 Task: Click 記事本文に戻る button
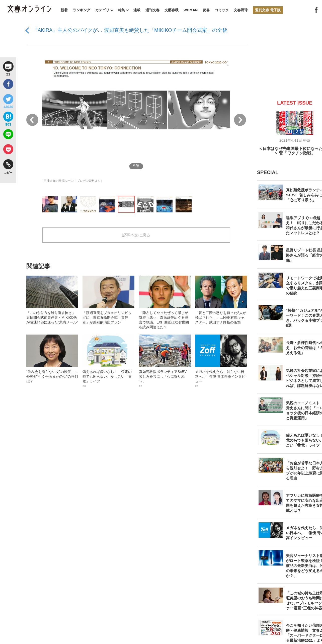point(136,235)
